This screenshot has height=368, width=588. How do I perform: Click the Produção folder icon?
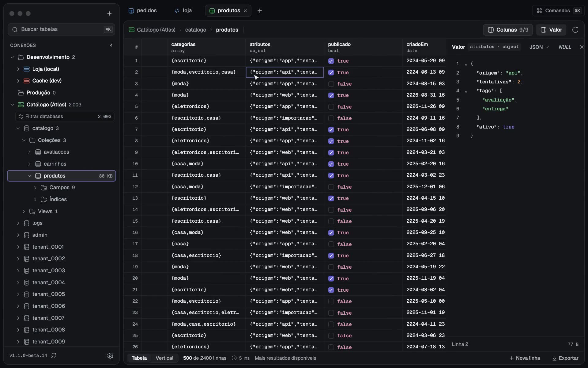tap(21, 93)
